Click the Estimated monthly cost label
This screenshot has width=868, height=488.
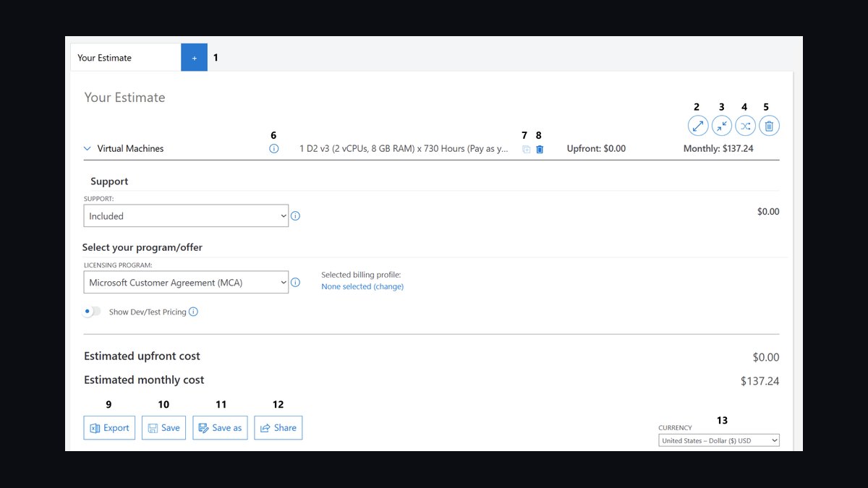[144, 380]
